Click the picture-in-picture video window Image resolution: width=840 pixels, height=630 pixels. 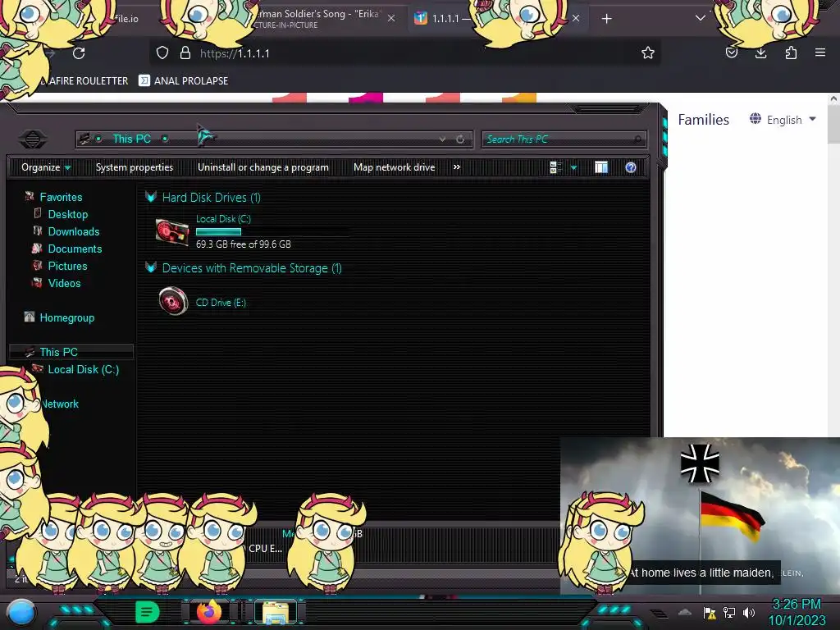[x=700, y=515]
